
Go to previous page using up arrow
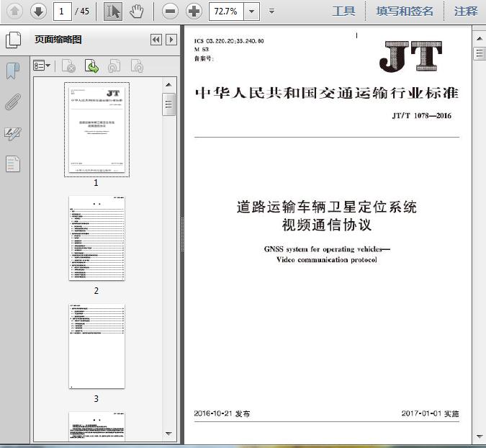click(14, 12)
